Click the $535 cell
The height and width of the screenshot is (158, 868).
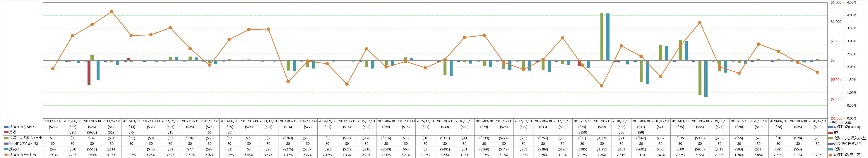coord(680,138)
